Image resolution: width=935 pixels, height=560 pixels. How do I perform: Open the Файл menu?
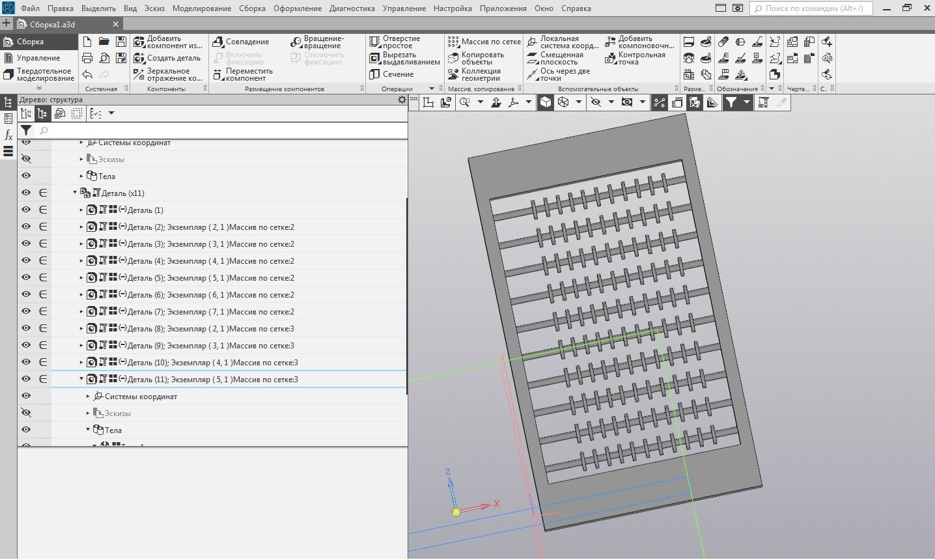coord(30,8)
